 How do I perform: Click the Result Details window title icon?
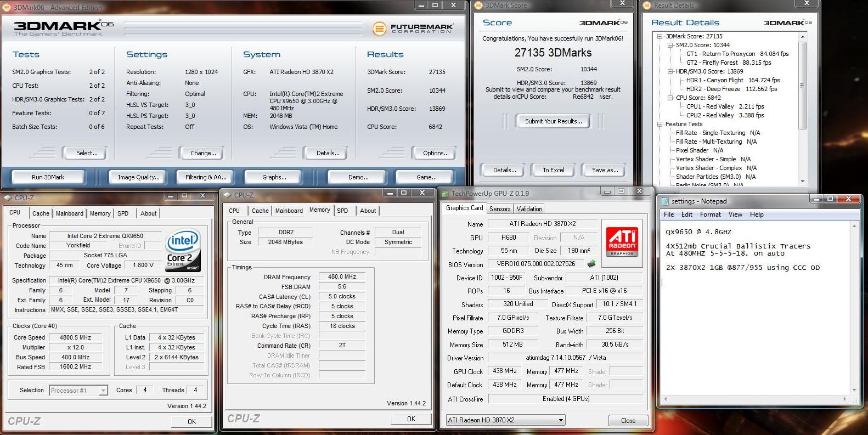point(647,5)
